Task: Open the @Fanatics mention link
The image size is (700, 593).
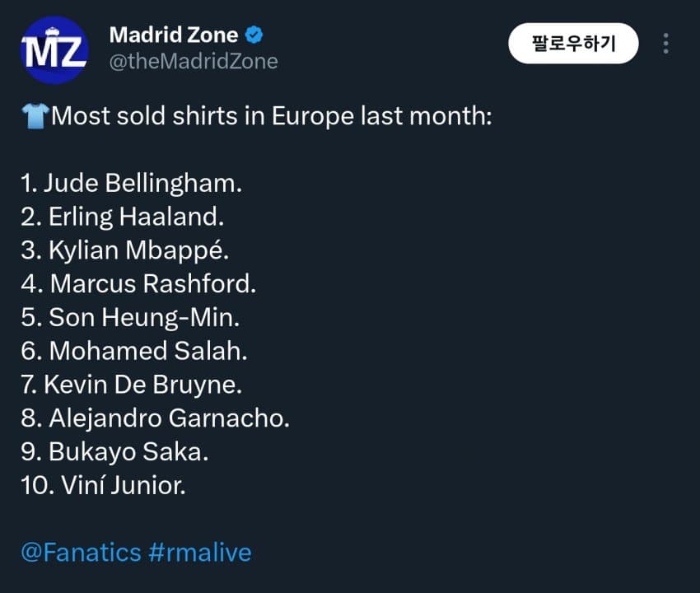Action: [81, 552]
